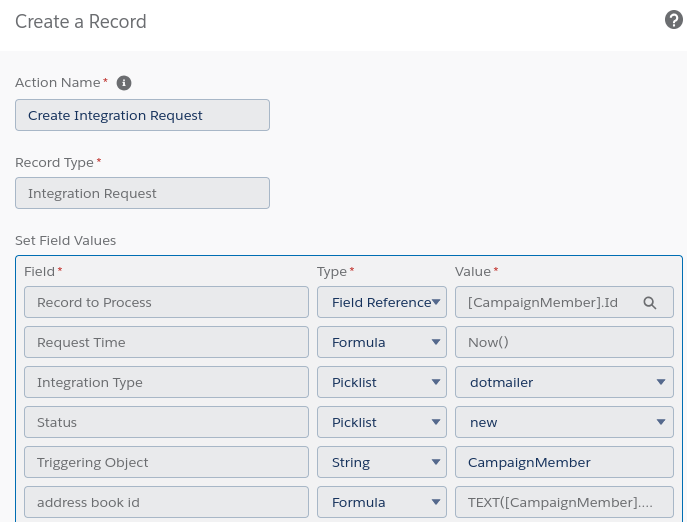Viewport: 687px width, 527px height.
Task: Click the TEXT([CampaignMember] formula value field
Action: pyautogui.click(x=564, y=503)
